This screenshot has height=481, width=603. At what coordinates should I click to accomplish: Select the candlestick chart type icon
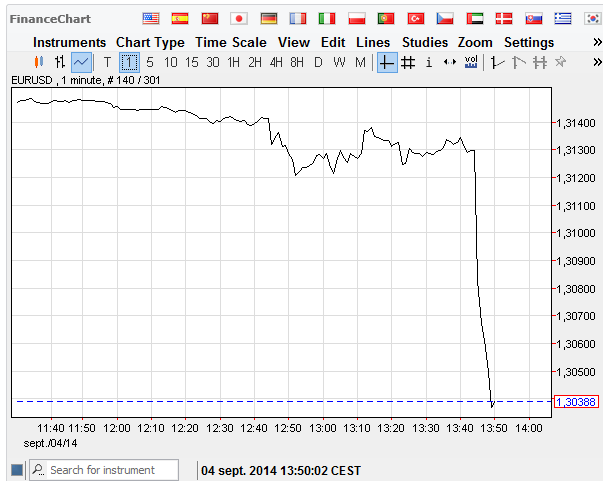tap(39, 62)
